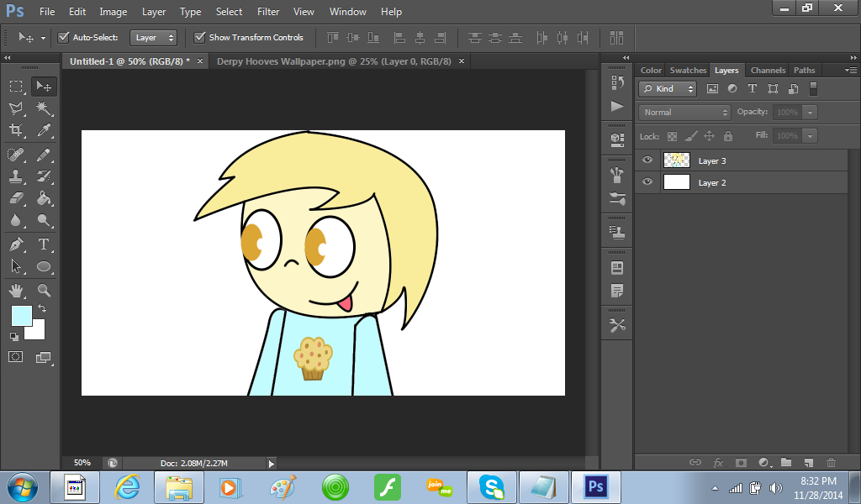This screenshot has height=504, width=861.
Task: Select the Dodge tool
Action: [44, 220]
